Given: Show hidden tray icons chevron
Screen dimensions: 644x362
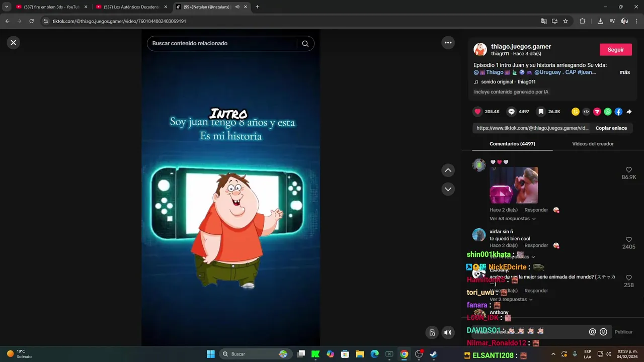Looking at the screenshot, I should coord(553,354).
